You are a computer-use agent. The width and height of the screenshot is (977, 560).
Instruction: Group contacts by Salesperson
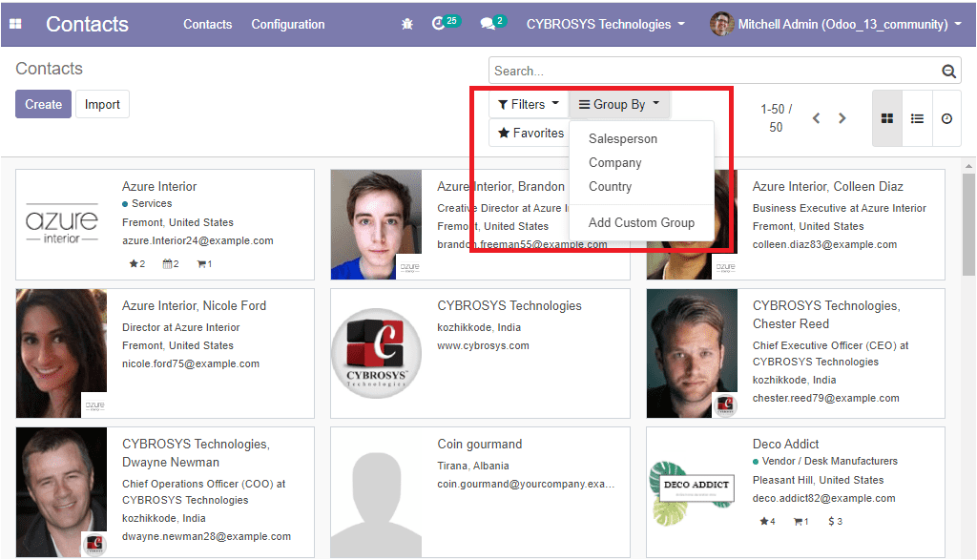(x=623, y=139)
